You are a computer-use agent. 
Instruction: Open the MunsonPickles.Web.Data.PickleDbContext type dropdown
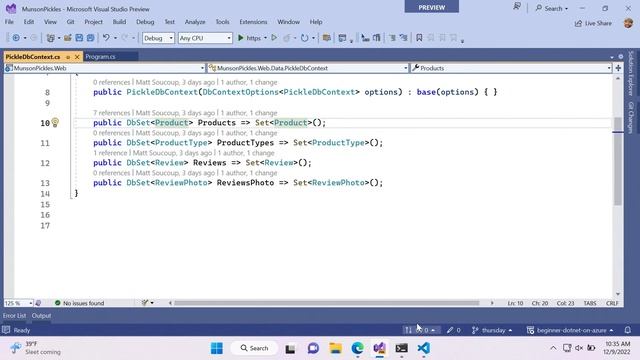point(308,68)
